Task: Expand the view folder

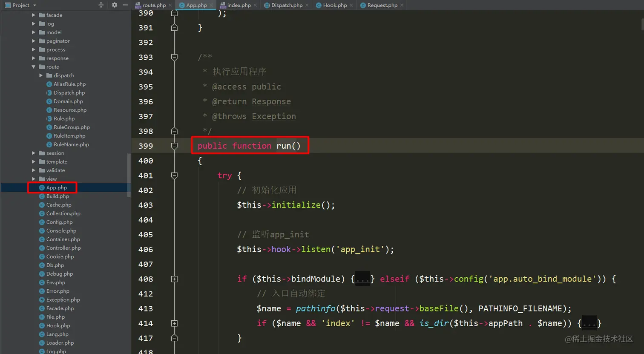Action: pos(34,179)
